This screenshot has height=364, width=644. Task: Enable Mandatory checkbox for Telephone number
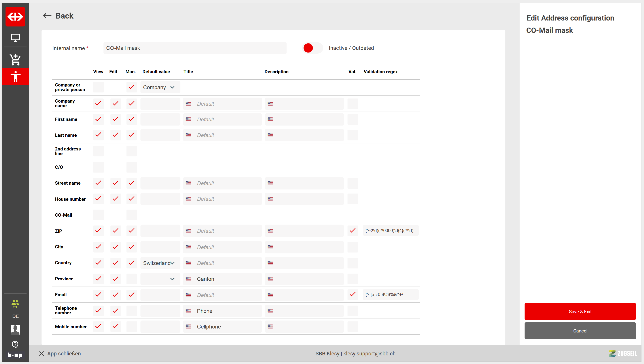pos(131,311)
